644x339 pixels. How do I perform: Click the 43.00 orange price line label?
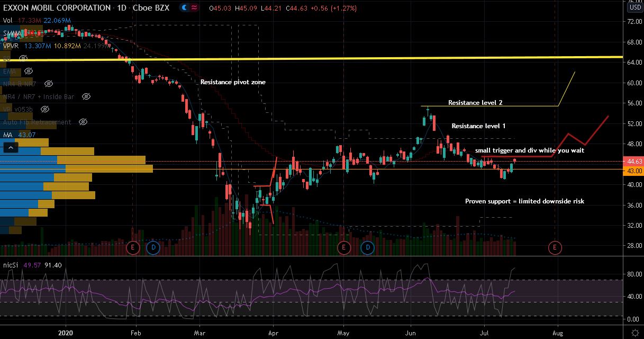634,171
